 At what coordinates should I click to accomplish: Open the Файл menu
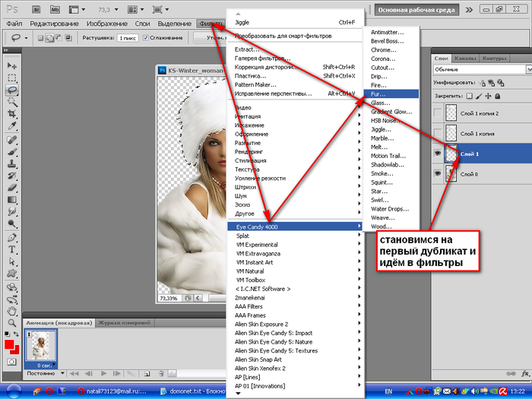(14, 24)
